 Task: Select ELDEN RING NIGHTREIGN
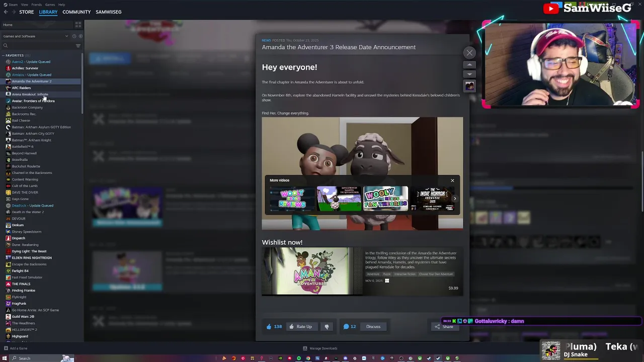click(32, 258)
